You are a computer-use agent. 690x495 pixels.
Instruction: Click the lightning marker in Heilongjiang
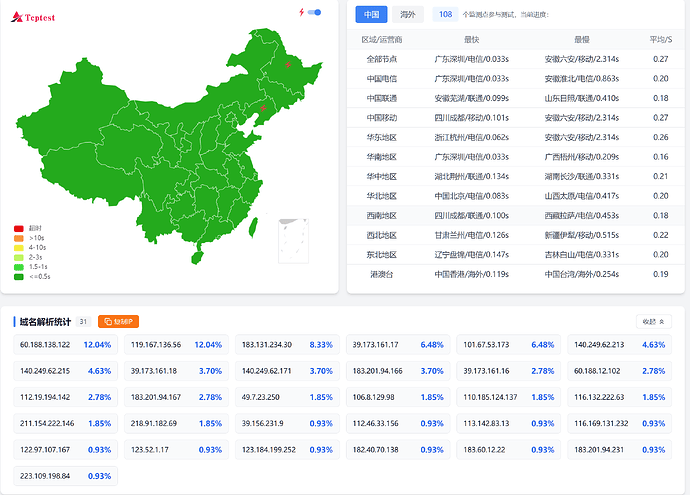coord(288,65)
